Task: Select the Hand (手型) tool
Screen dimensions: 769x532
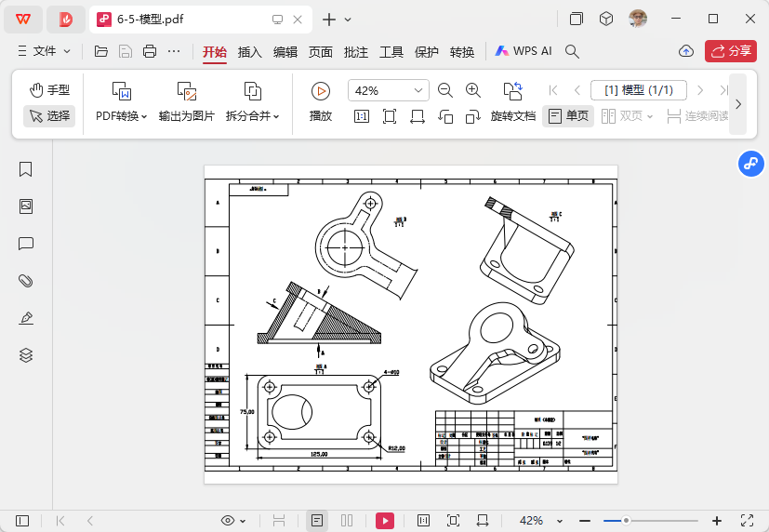Action: coord(49,89)
